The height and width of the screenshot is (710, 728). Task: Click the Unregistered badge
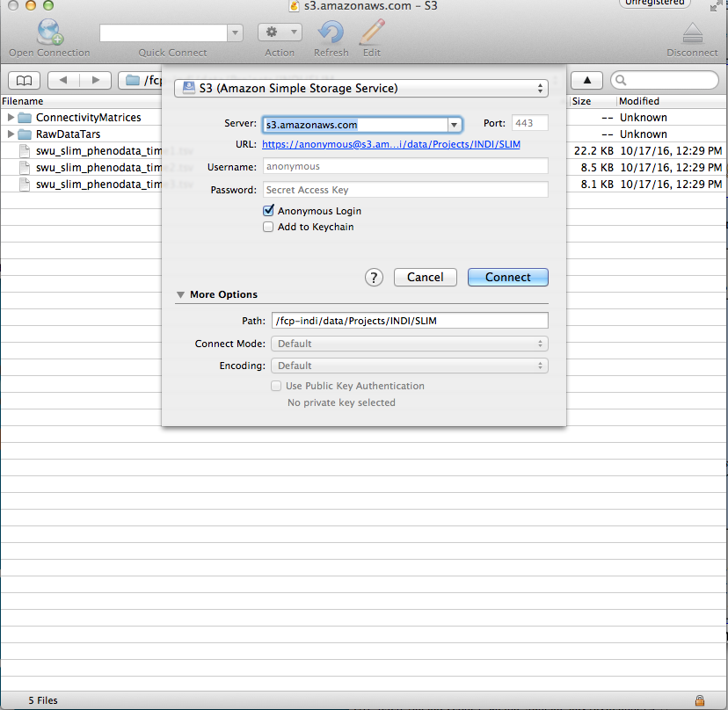pyautogui.click(x=655, y=4)
